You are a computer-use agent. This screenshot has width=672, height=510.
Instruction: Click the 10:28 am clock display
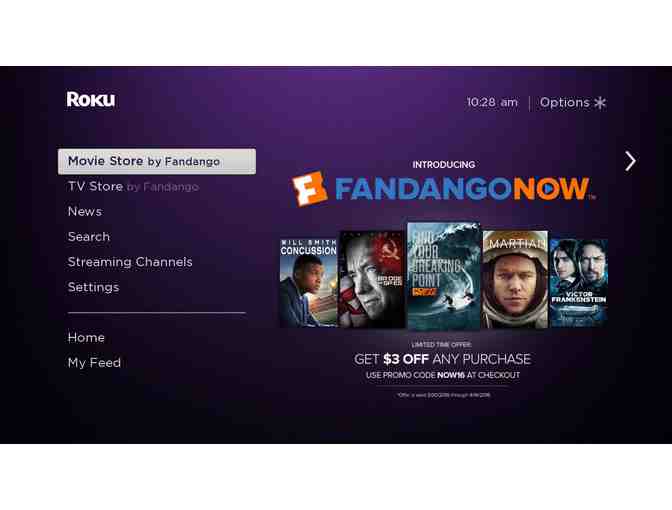point(492,102)
